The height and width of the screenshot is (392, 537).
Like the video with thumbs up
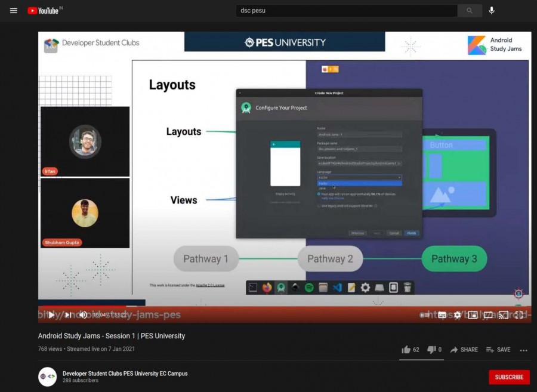[406, 350]
